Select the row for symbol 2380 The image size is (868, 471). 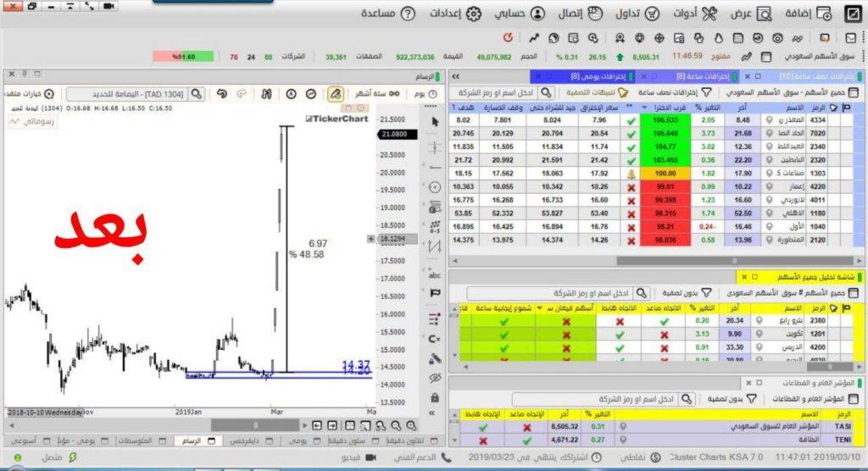pos(656,320)
